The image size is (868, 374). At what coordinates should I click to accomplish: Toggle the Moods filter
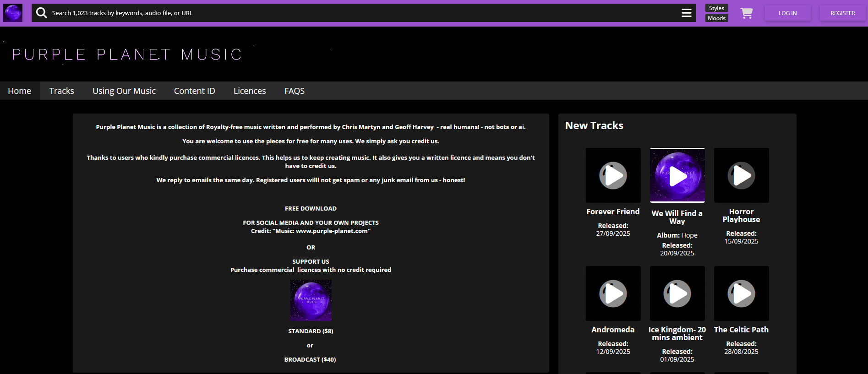click(x=716, y=18)
